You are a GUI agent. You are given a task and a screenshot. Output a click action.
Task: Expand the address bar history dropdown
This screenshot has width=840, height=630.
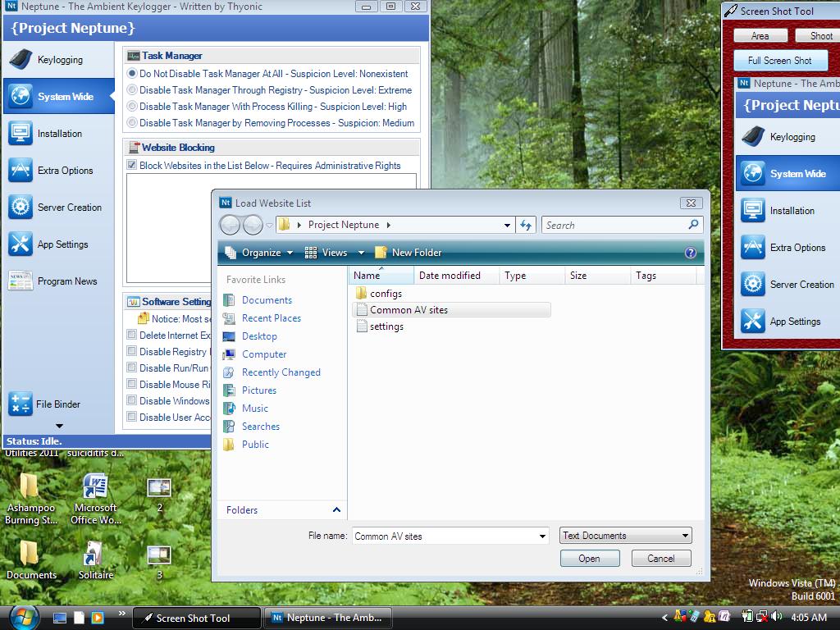pyautogui.click(x=507, y=226)
